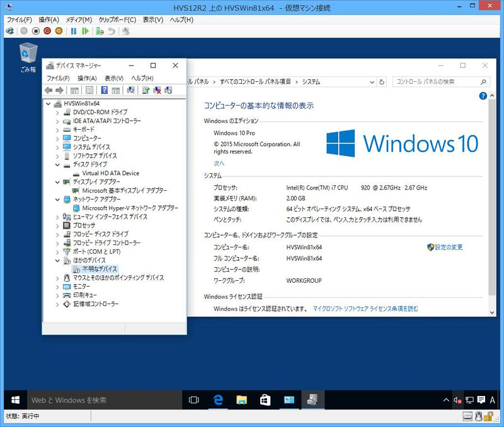Viewport: 504px width, 427px height.
Task: Click the Turn Off (stop) VM button
Action: pyautogui.click(x=36, y=31)
